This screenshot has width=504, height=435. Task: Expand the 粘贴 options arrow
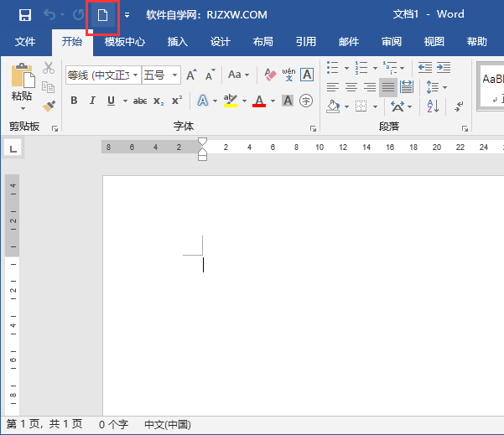tap(23, 109)
